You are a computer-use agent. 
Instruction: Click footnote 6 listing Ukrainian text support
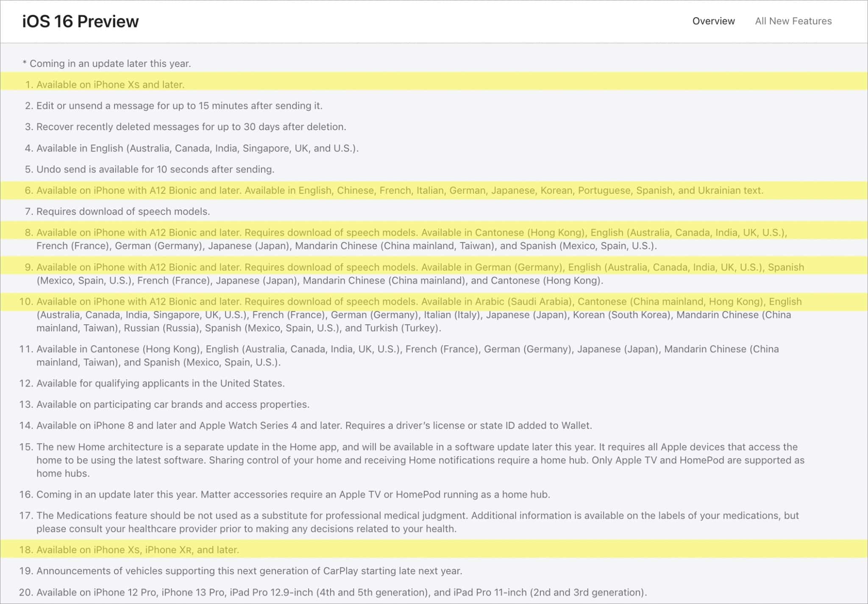point(394,190)
